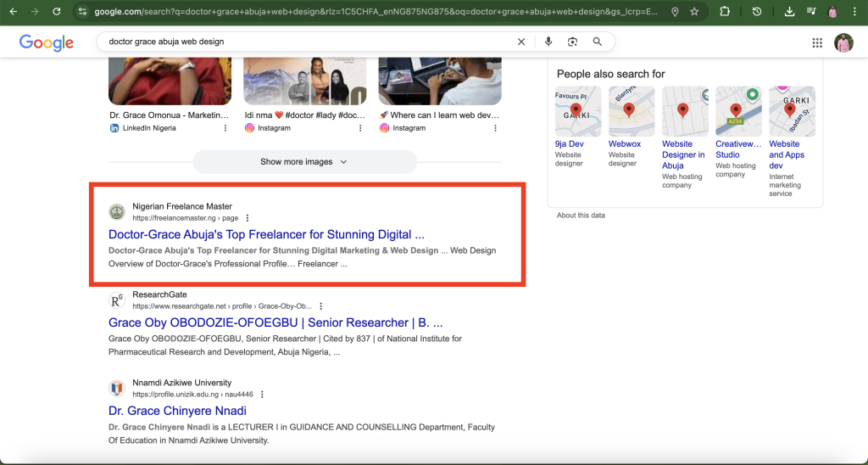The height and width of the screenshot is (465, 868).
Task: Click the browser forward arrow
Action: point(35,12)
